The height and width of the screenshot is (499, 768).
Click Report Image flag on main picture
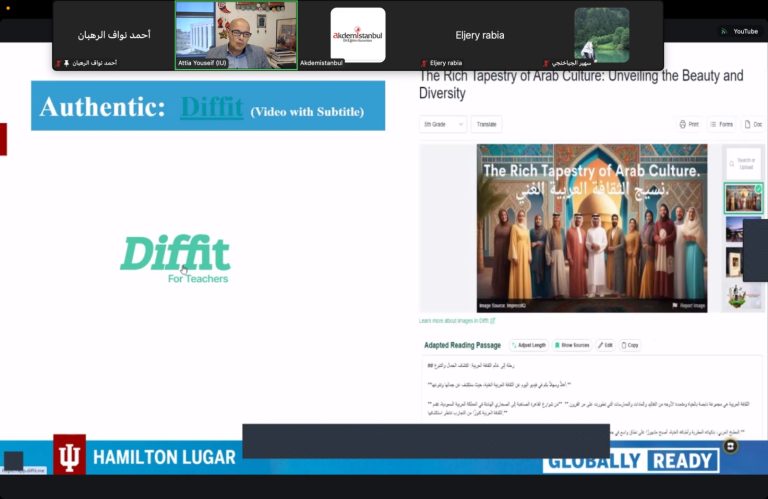pyautogui.click(x=689, y=306)
